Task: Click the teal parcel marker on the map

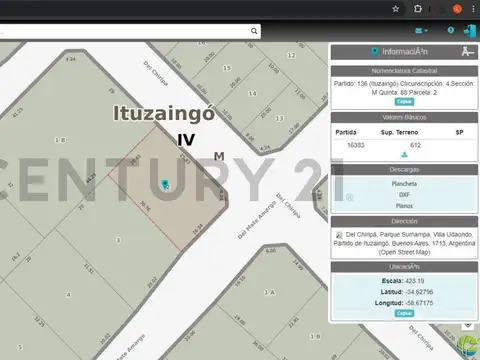Action: [164, 184]
